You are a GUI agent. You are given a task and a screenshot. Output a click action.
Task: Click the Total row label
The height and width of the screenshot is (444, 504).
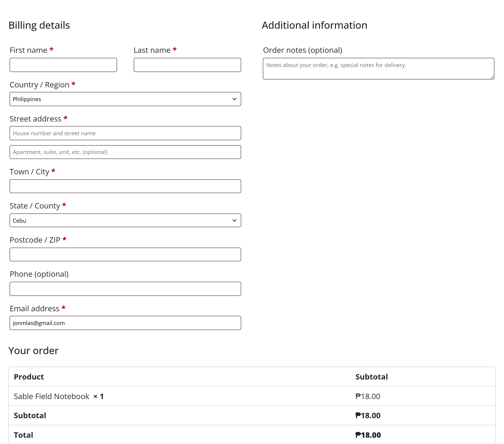(23, 435)
